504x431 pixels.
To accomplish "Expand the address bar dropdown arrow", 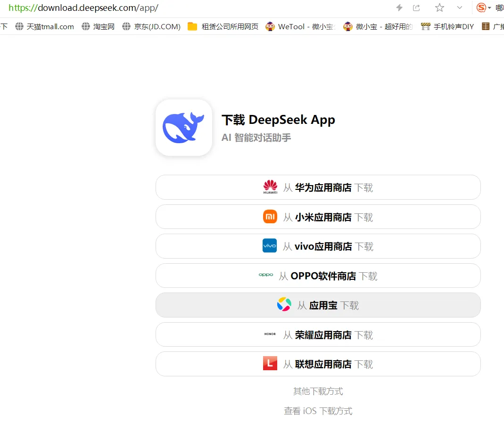I will pos(460,8).
